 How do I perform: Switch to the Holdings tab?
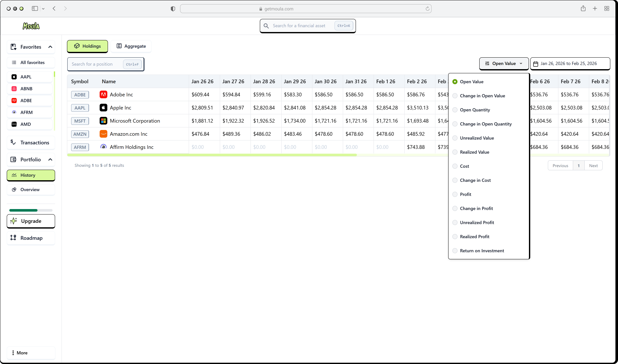click(x=87, y=46)
